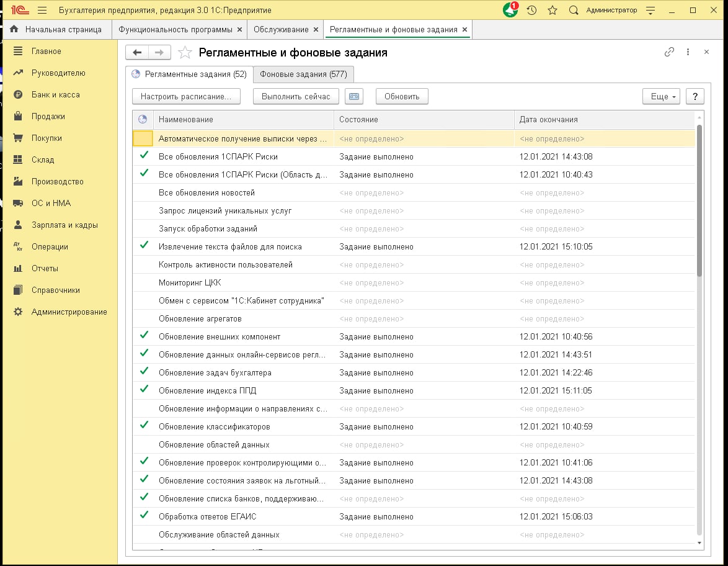Image resolution: width=728 pixels, height=566 pixels.
Task: Open Производство section
Action: (x=58, y=182)
